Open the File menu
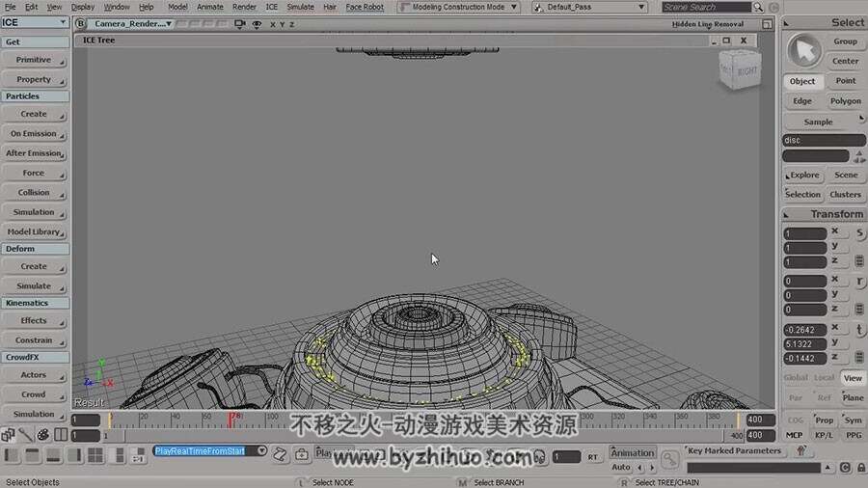Viewport: 868px width, 488px height. [x=10, y=7]
